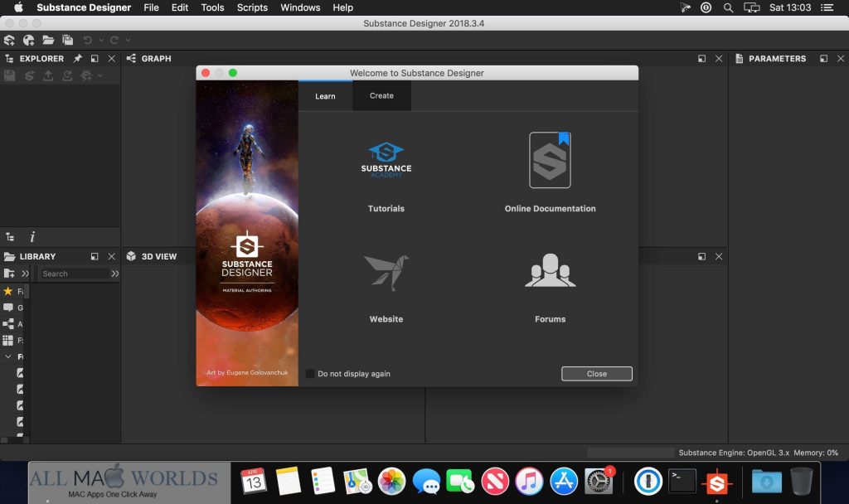Pin the Explorer panel
Screen dimensions: 849x504
point(77,59)
